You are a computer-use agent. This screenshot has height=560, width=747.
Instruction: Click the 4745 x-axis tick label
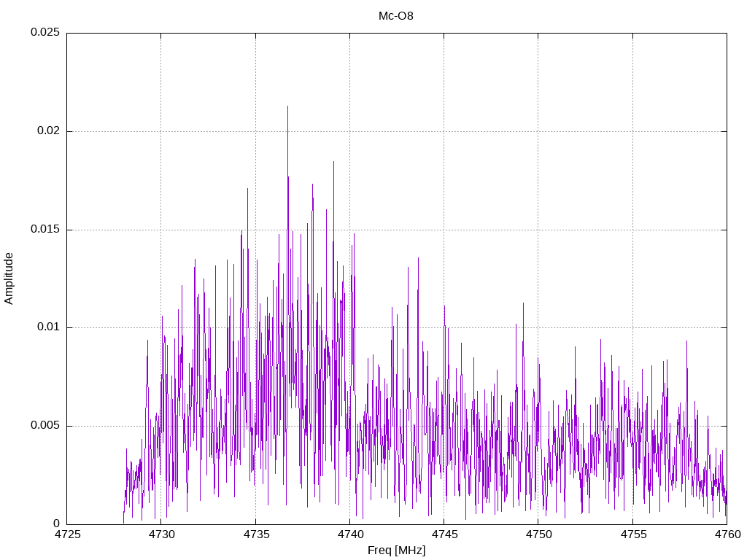click(x=444, y=534)
